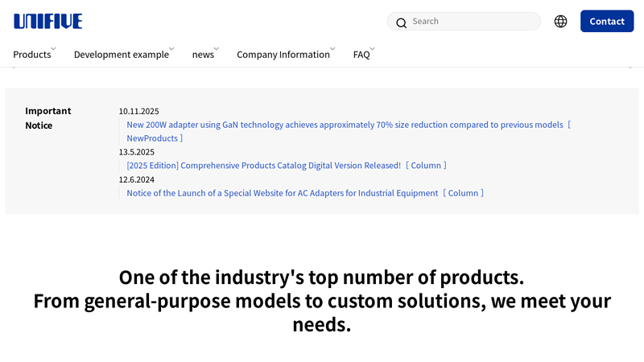644x362 pixels.
Task: Expand the news menu chevron
Action: pyautogui.click(x=217, y=49)
